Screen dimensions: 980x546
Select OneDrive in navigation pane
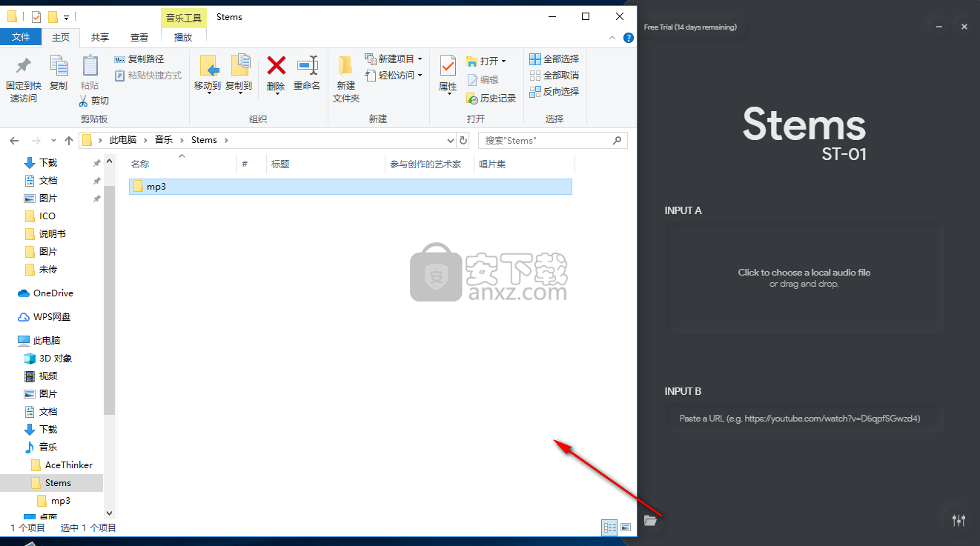coord(53,293)
